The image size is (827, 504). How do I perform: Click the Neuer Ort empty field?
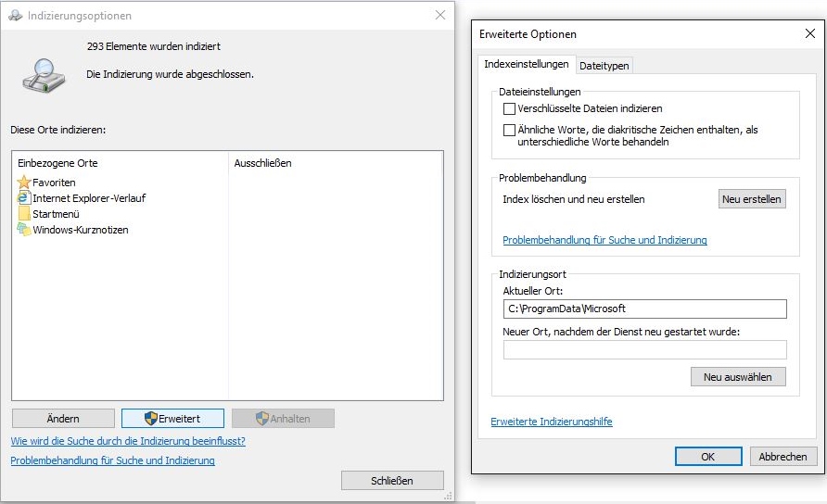point(644,349)
